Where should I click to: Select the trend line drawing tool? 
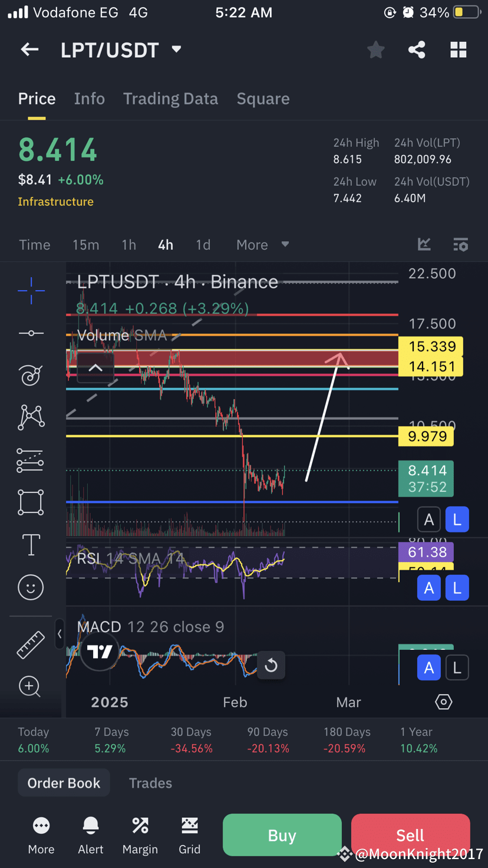30,333
